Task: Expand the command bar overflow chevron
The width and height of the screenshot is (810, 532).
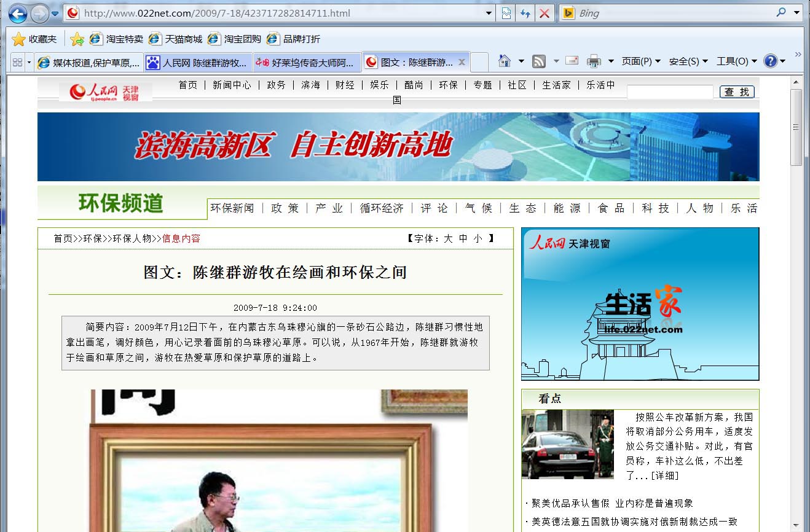Action: coord(798,55)
